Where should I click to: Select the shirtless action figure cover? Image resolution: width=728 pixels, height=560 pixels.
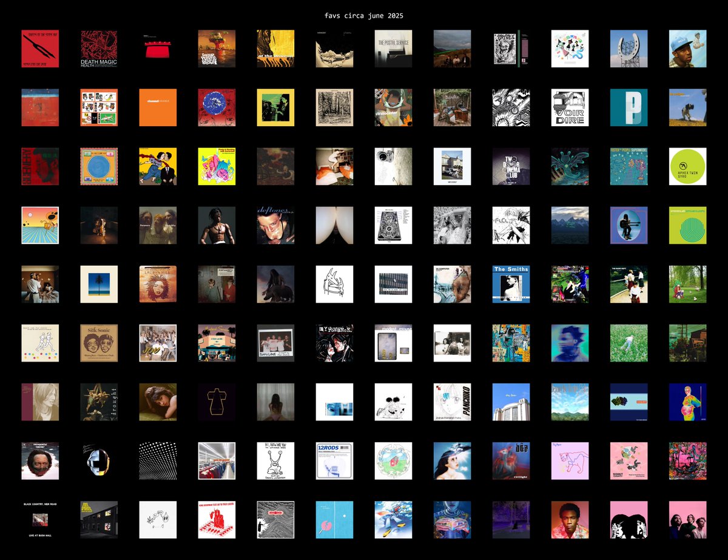click(217, 225)
